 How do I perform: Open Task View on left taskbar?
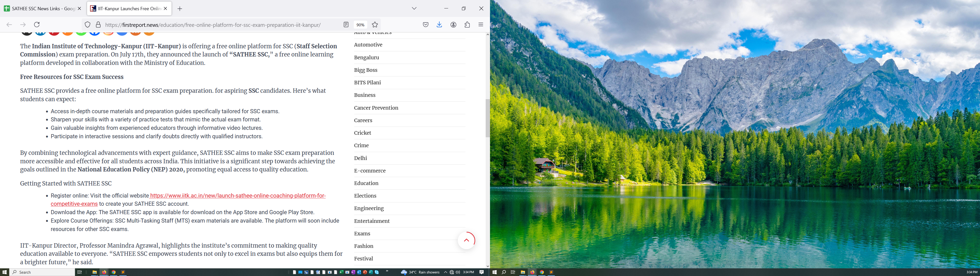[x=80, y=272]
